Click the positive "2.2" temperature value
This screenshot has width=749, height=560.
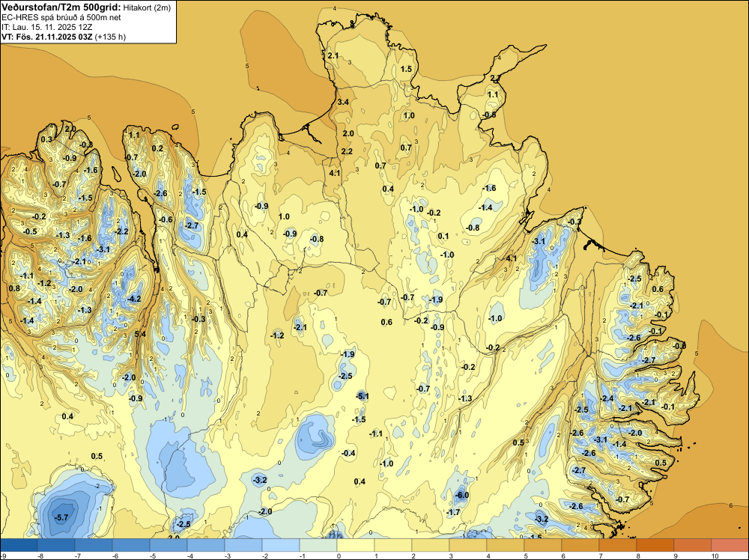pos(347,152)
